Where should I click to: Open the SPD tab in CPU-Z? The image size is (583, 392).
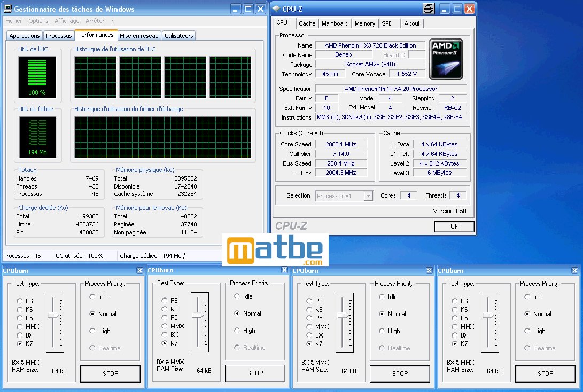pyautogui.click(x=387, y=24)
